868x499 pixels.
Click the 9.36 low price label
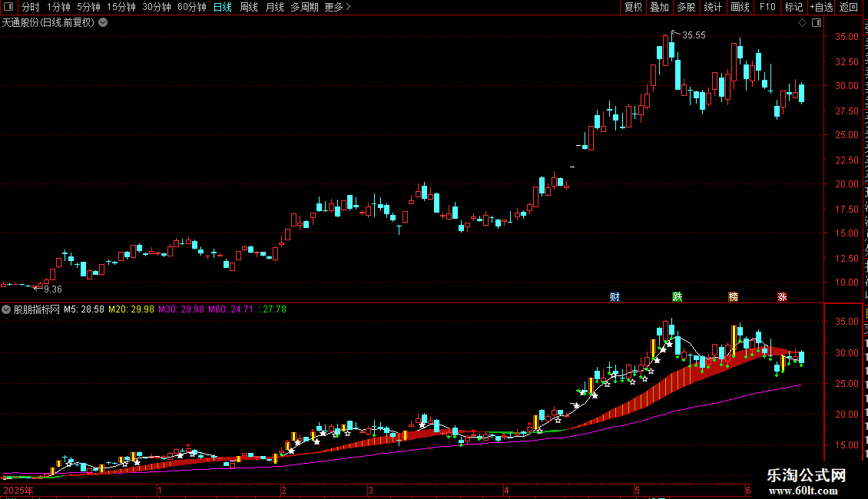point(52,289)
